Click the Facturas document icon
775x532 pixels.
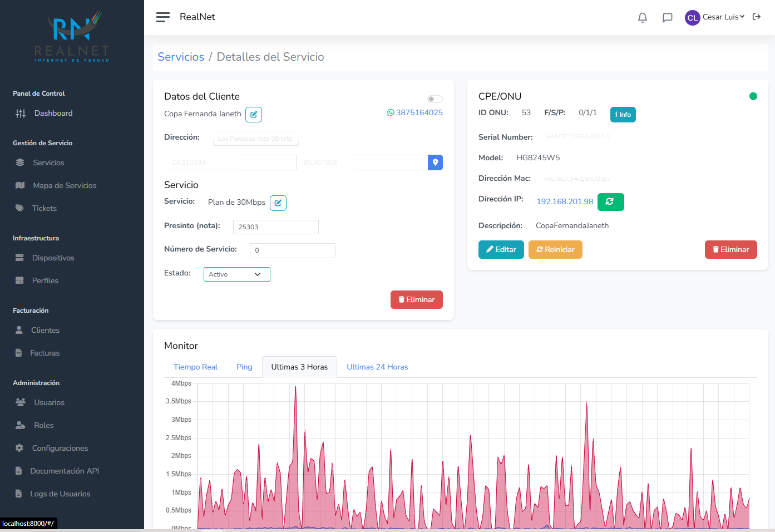tap(18, 353)
